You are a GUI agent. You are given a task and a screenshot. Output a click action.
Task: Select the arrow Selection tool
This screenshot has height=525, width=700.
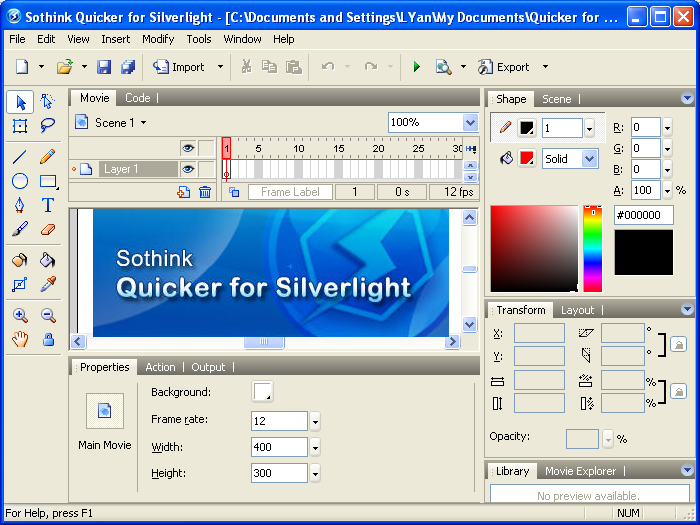tap(20, 102)
